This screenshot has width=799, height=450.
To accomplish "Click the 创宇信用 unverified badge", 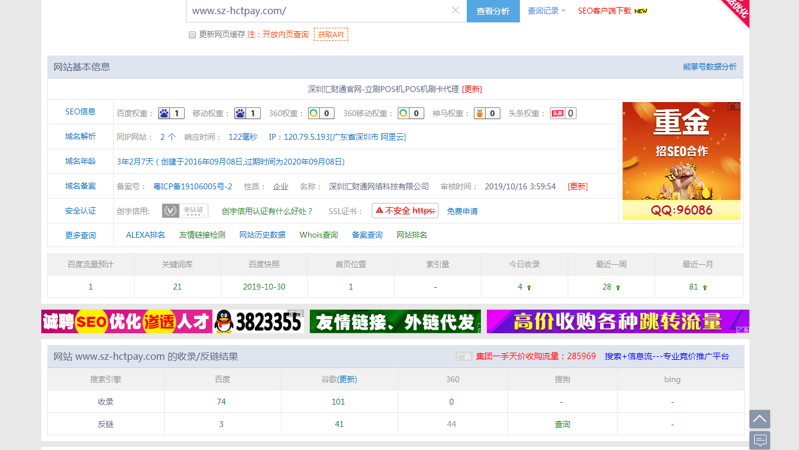I will pos(185,210).
